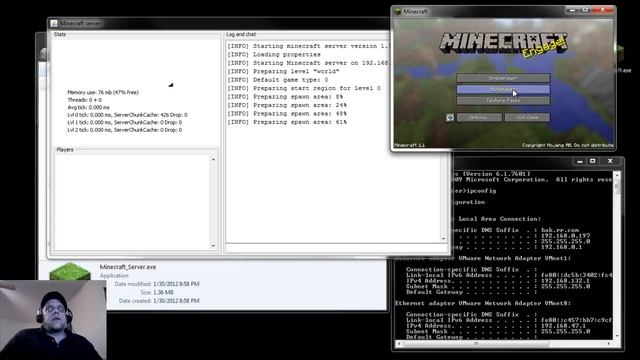
Task: Click the language globe icon in Minecraft
Action: (450, 118)
